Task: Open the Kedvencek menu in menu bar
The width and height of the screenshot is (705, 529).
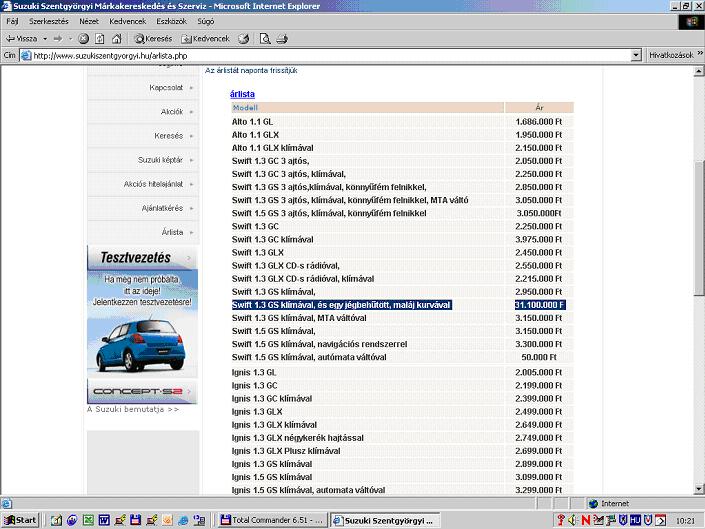Action: click(x=127, y=21)
